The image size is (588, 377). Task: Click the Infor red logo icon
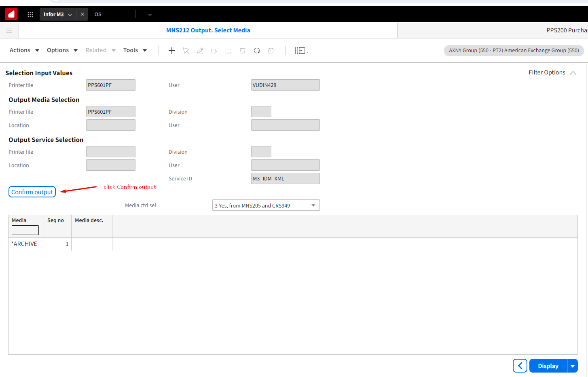tap(11, 14)
